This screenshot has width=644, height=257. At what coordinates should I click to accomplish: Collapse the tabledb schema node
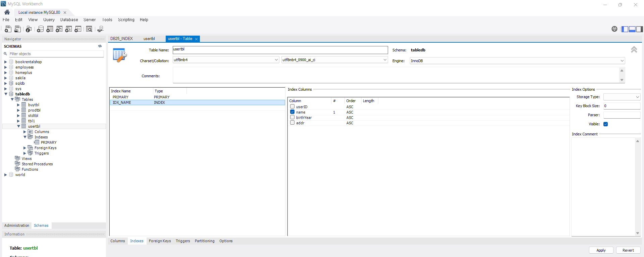pos(6,94)
